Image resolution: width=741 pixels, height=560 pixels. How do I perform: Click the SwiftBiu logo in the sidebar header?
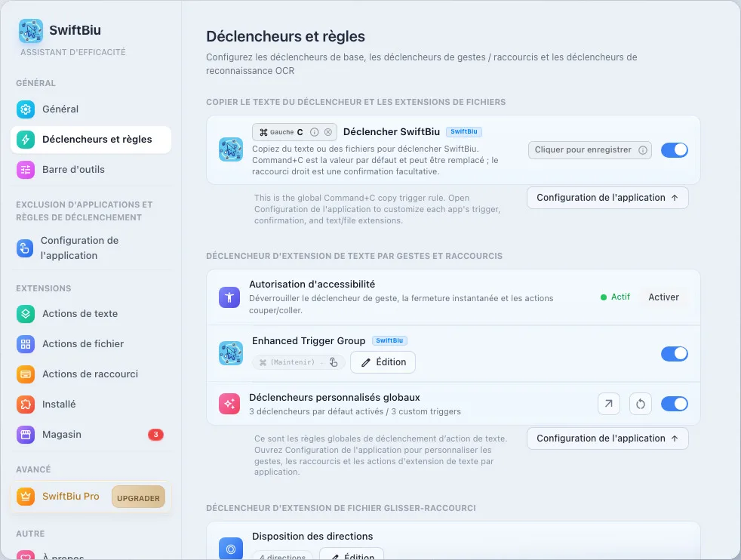pyautogui.click(x=31, y=31)
